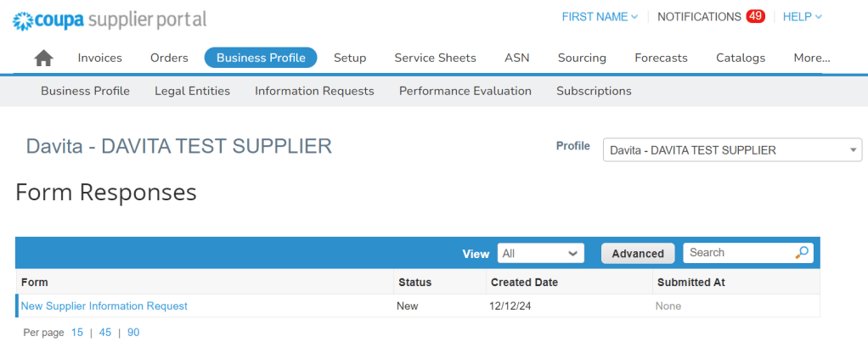Image resolution: width=868 pixels, height=359 pixels.
Task: Open the Forecasts tab
Action: click(x=661, y=58)
